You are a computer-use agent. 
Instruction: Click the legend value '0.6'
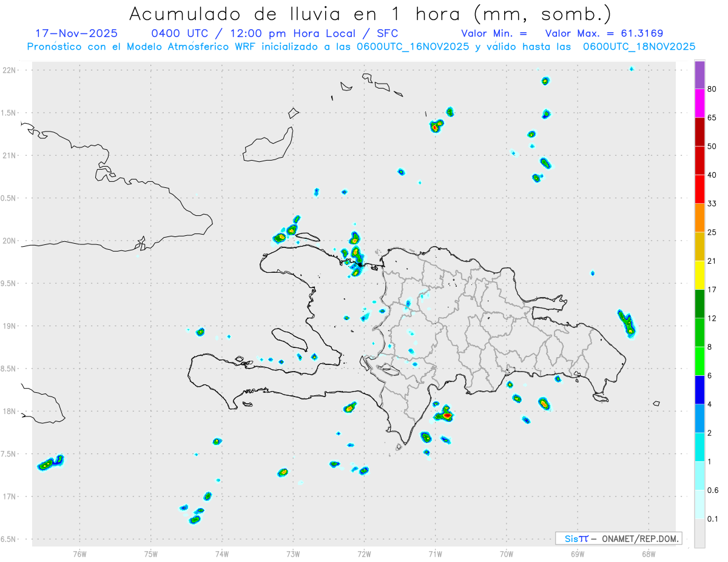coord(713,490)
